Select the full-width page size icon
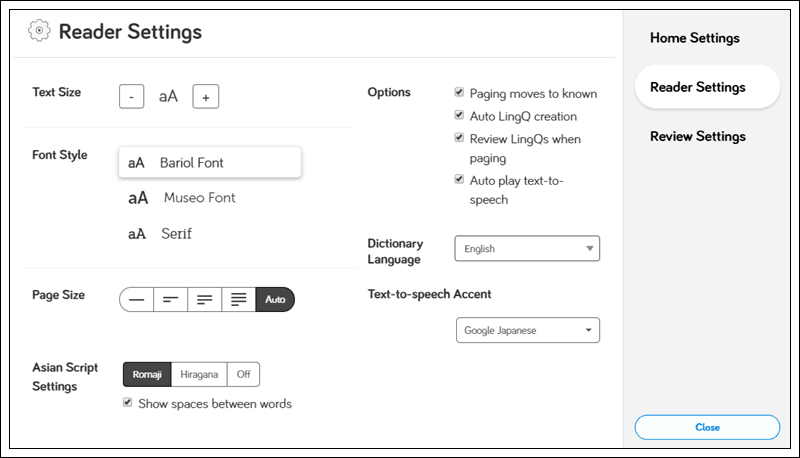This screenshot has height=458, width=800. pyautogui.click(x=238, y=299)
